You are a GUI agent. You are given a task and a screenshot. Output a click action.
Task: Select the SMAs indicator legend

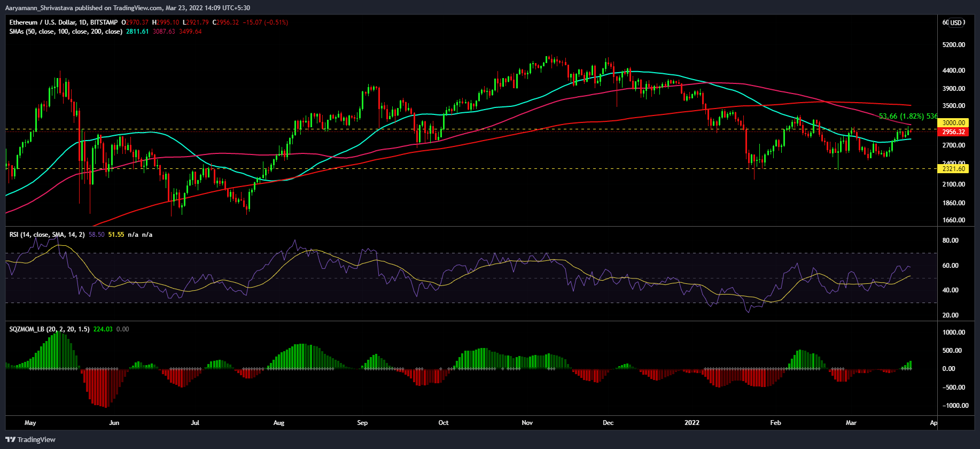[66, 32]
